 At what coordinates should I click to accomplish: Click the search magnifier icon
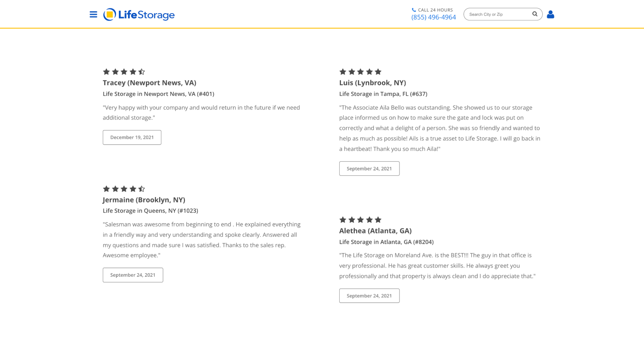[x=535, y=14]
